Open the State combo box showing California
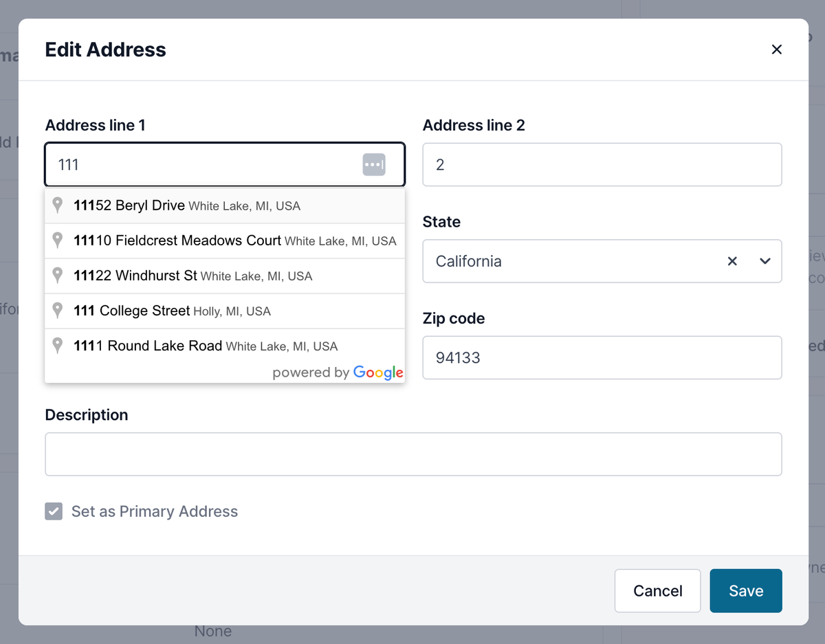The width and height of the screenshot is (825, 644). pos(602,261)
